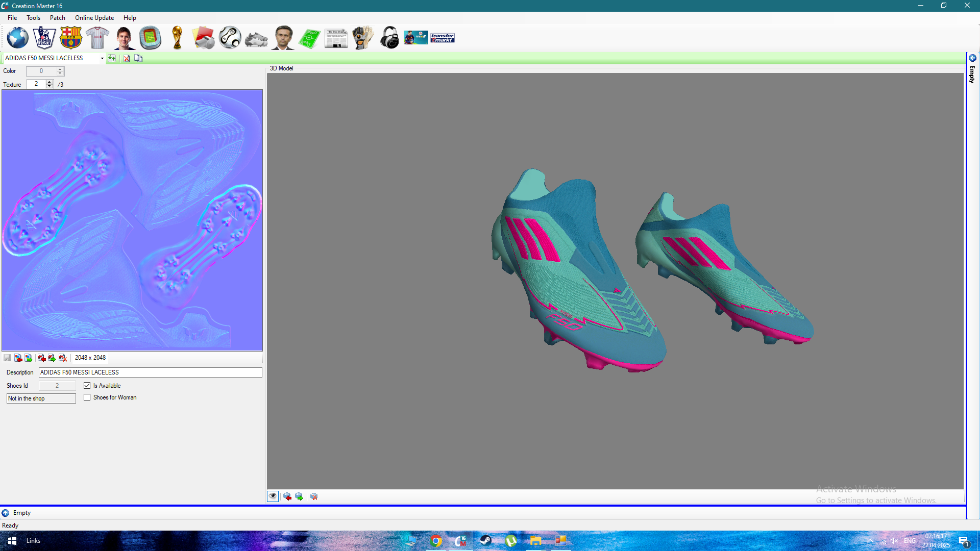Open the headphones audio editor
980x551 pixels.
tap(389, 38)
